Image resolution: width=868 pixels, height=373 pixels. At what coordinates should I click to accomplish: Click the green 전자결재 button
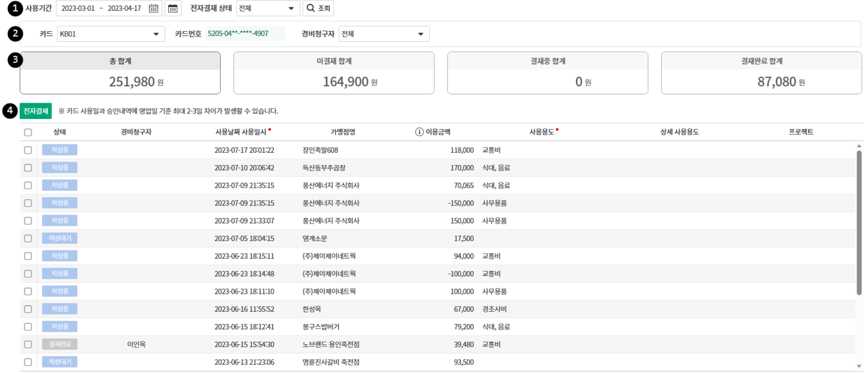(x=36, y=111)
